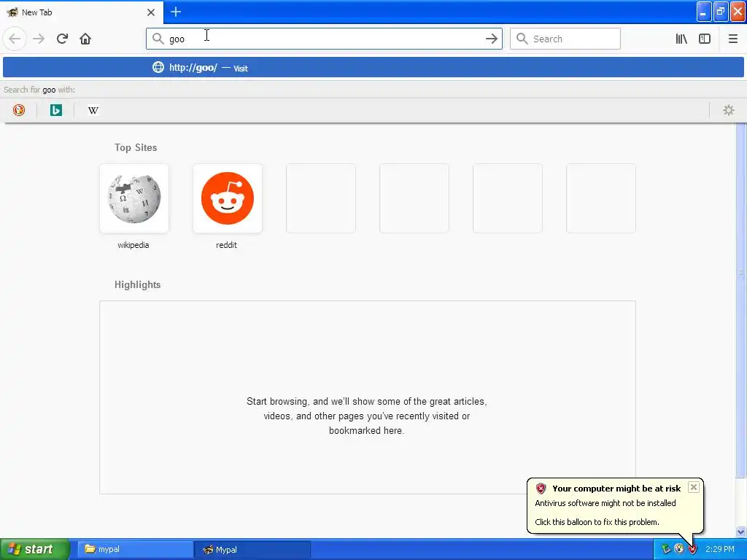The width and height of the screenshot is (747, 560).
Task: Search with Bing engine icon
Action: 55,110
